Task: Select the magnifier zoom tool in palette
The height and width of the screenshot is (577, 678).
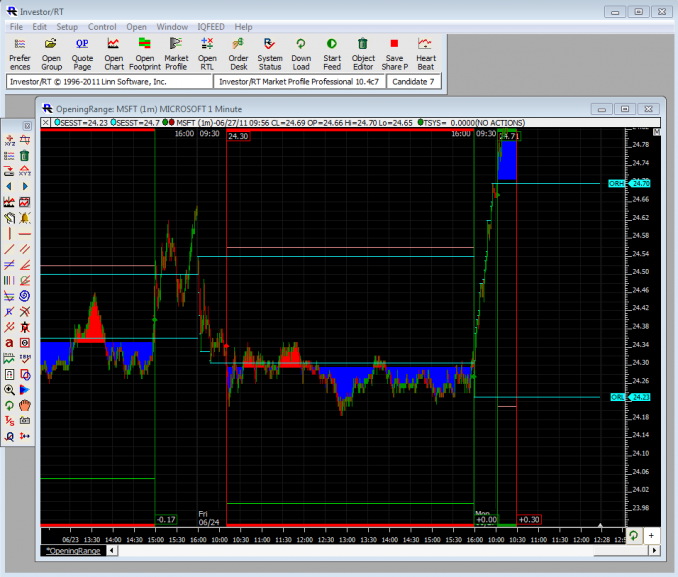Action: tap(9, 389)
